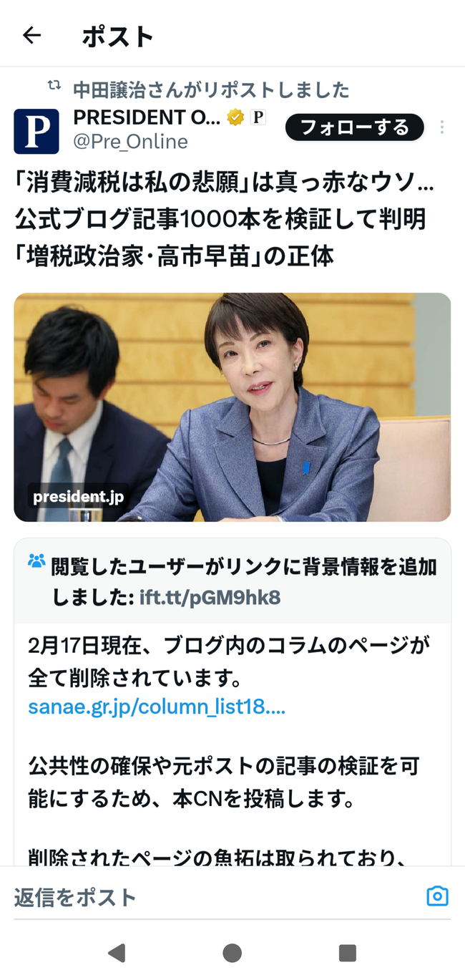
Task: Tap the Android recent apps square
Action: click(348, 952)
